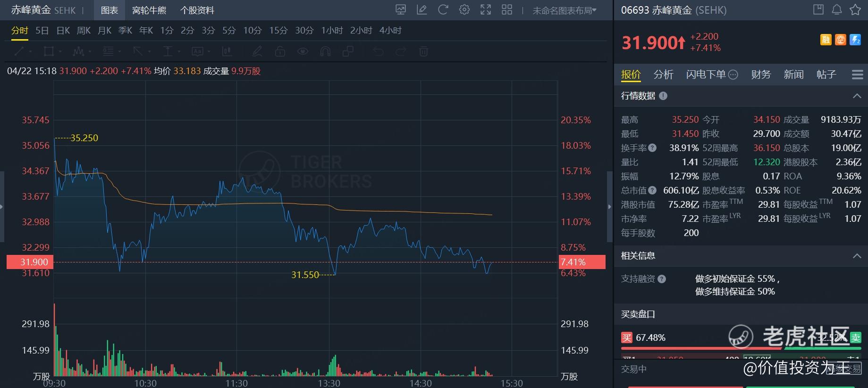This screenshot has width=868, height=388.
Task: Click the help icon beside 总市值
Action: click(x=652, y=190)
